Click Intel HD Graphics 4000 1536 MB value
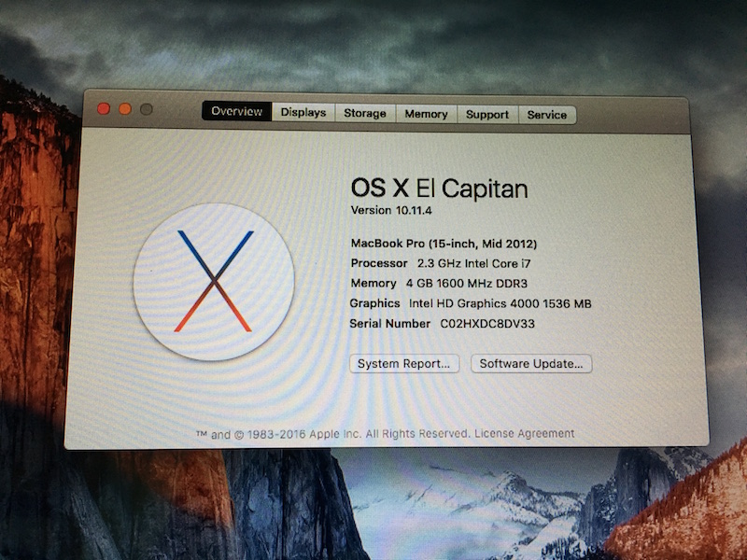 click(500, 303)
